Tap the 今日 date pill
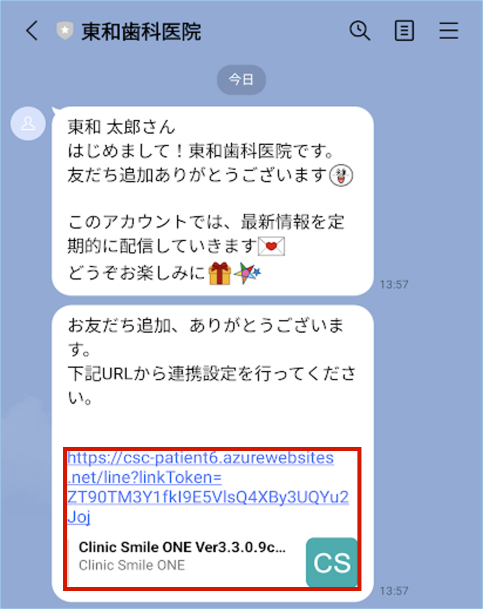The height and width of the screenshot is (609, 483). click(x=241, y=80)
